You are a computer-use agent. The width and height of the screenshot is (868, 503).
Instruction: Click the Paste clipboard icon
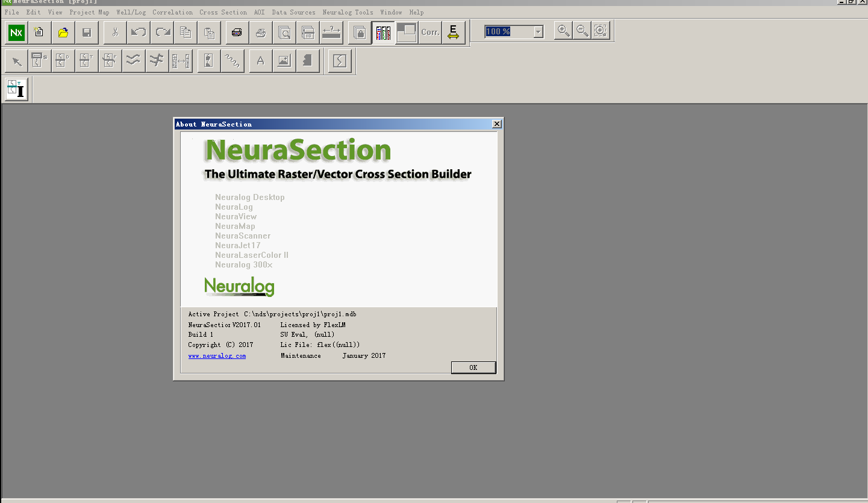click(209, 33)
